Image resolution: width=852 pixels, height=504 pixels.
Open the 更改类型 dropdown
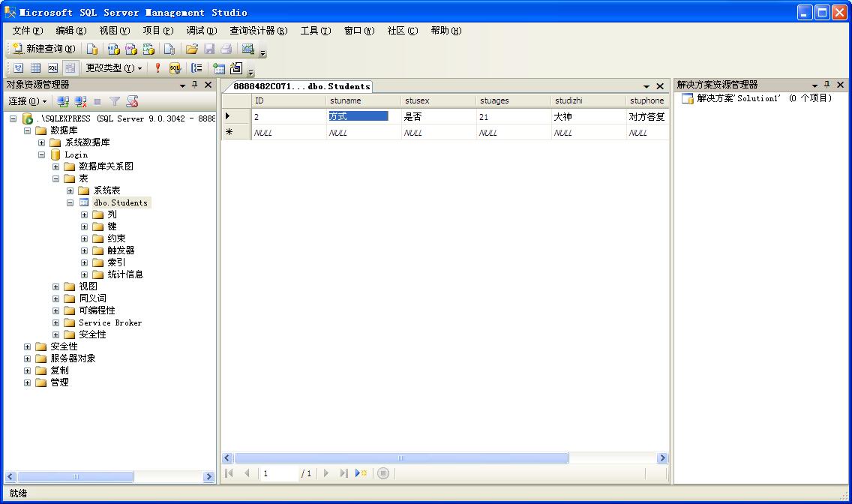click(x=113, y=68)
